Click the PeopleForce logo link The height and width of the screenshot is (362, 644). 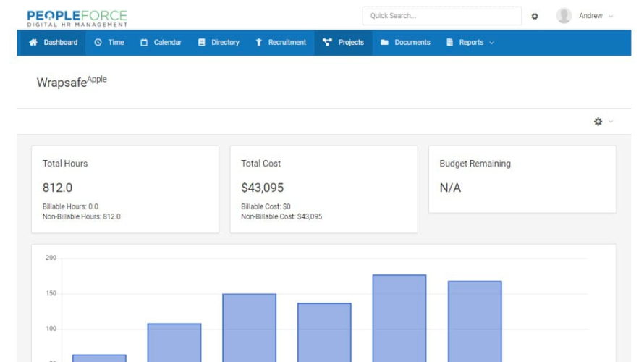pos(77,18)
